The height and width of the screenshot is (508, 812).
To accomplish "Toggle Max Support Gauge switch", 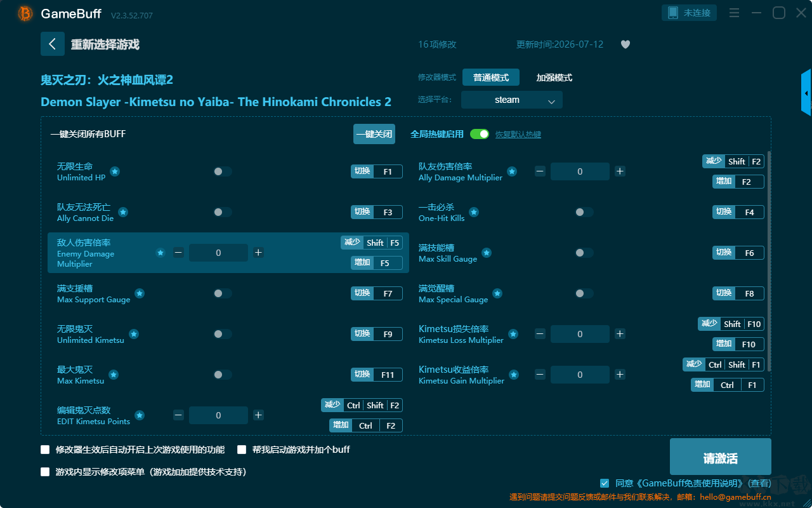I will 223,293.
